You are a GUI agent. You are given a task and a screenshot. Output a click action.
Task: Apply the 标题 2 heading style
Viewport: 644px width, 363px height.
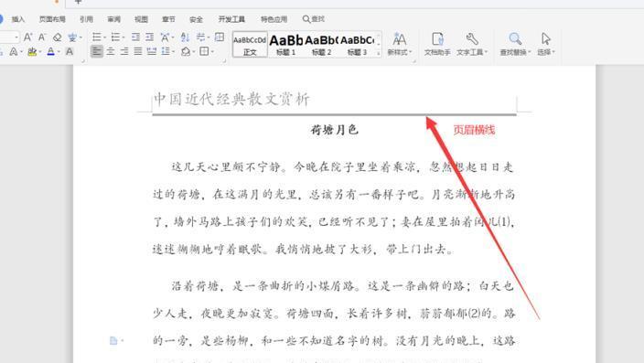[322, 45]
